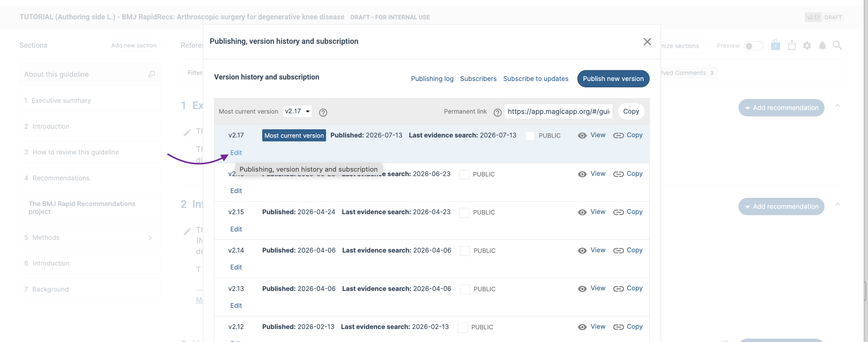This screenshot has width=868, height=342.
Task: Open Add recommendation dropdown in Introduction section
Action: tap(781, 207)
